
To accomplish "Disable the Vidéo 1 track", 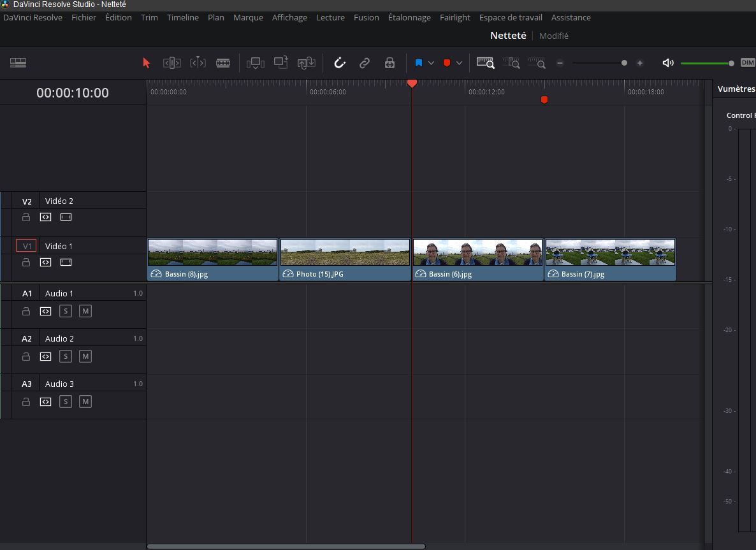I will (66, 262).
